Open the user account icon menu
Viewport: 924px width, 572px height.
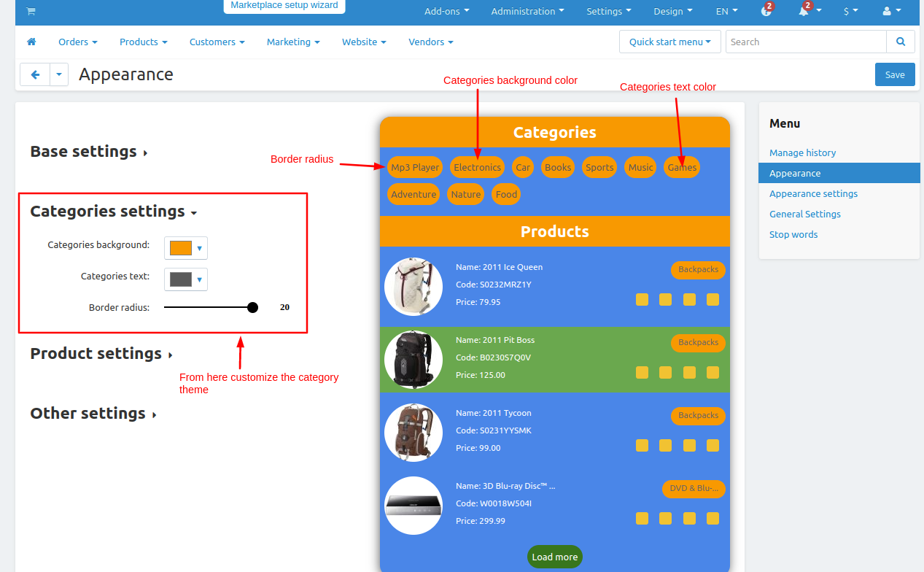[887, 12]
